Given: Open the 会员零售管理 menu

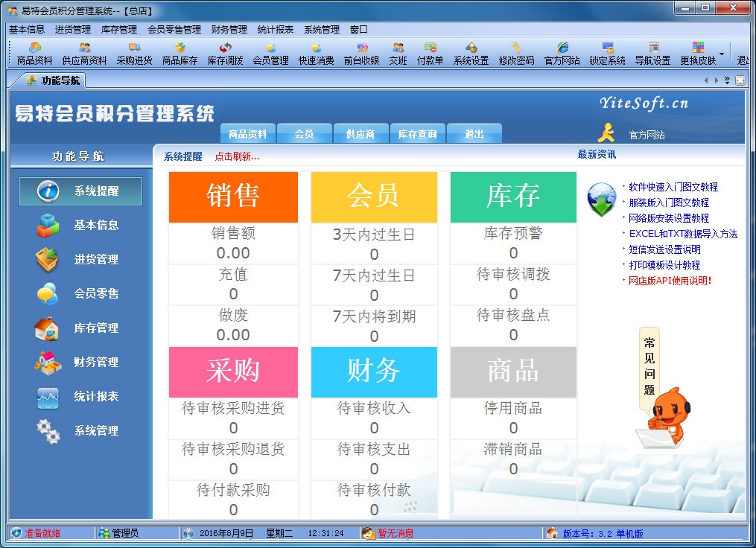Looking at the screenshot, I should (174, 29).
